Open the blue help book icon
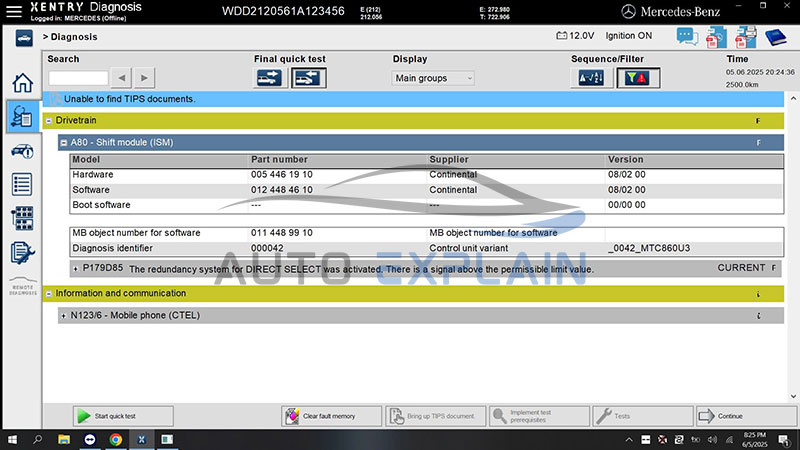 pyautogui.click(x=776, y=37)
